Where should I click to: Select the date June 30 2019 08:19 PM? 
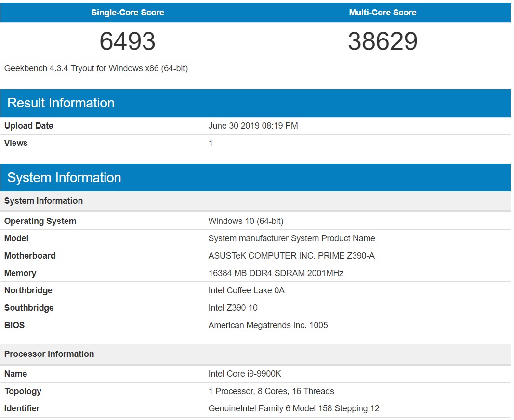coord(253,126)
